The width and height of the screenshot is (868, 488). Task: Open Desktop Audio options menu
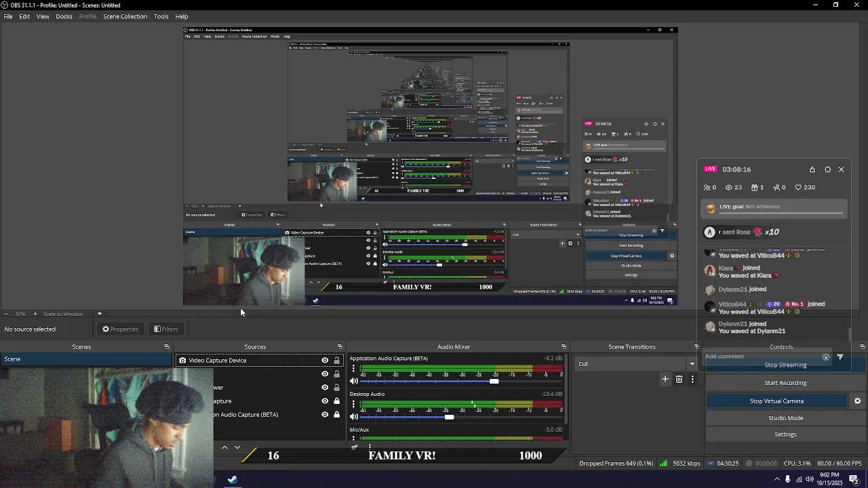[353, 404]
